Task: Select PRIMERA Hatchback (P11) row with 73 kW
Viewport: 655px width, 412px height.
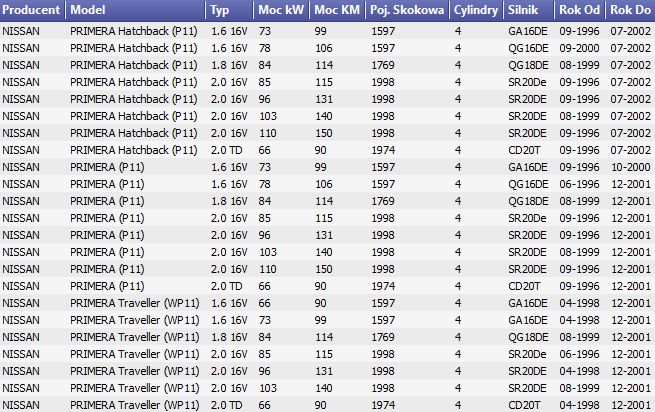Action: coord(328,31)
